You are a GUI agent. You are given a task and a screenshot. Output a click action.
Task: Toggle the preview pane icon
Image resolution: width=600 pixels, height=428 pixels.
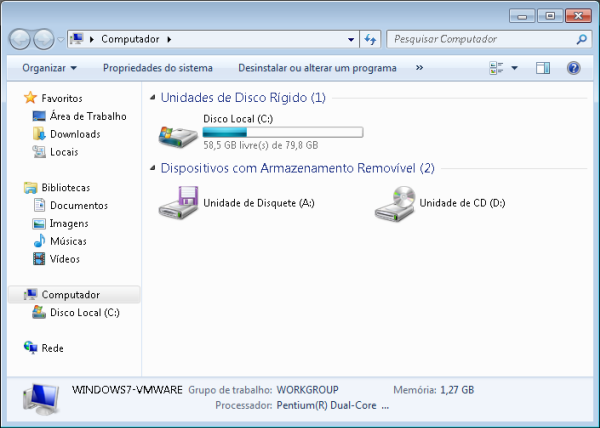(x=543, y=68)
